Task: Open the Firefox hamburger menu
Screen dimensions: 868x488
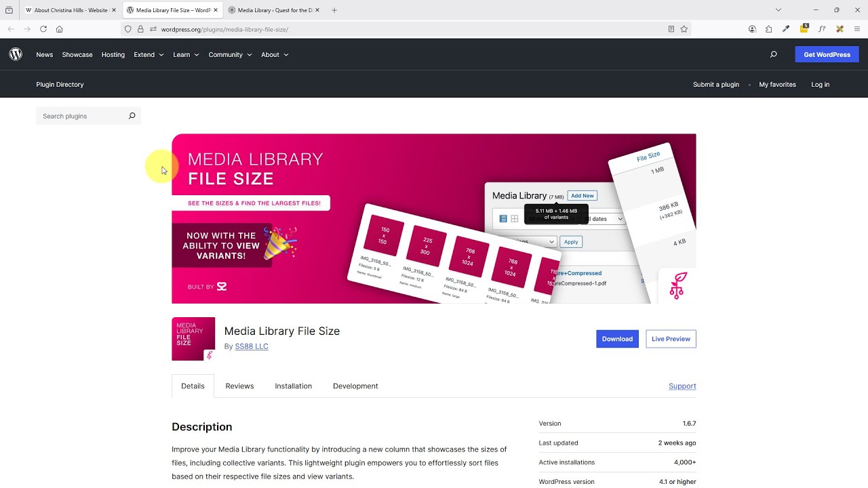Action: point(857,29)
